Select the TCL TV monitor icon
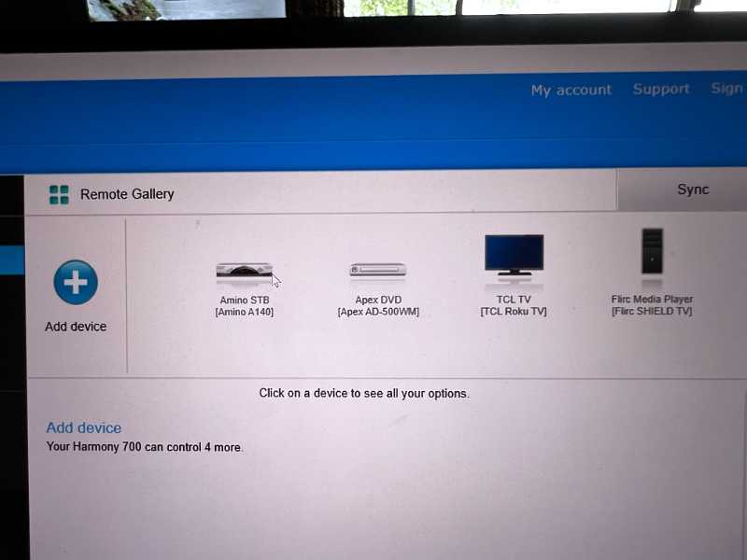The width and height of the screenshot is (747, 560). coord(514,256)
